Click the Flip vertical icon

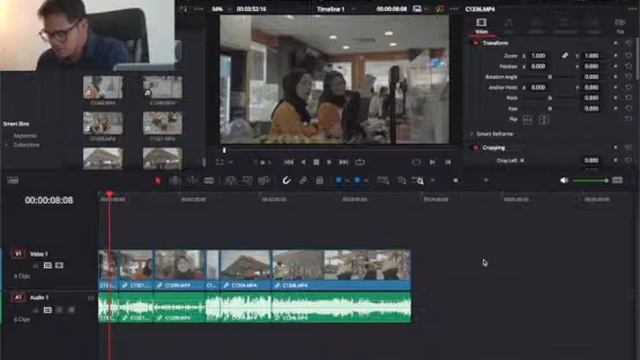coord(543,120)
